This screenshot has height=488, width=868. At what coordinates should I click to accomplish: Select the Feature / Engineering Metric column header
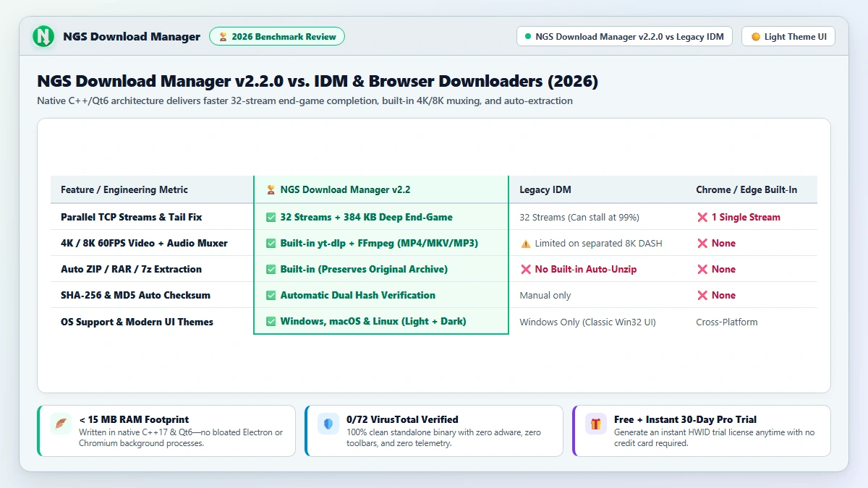point(124,189)
